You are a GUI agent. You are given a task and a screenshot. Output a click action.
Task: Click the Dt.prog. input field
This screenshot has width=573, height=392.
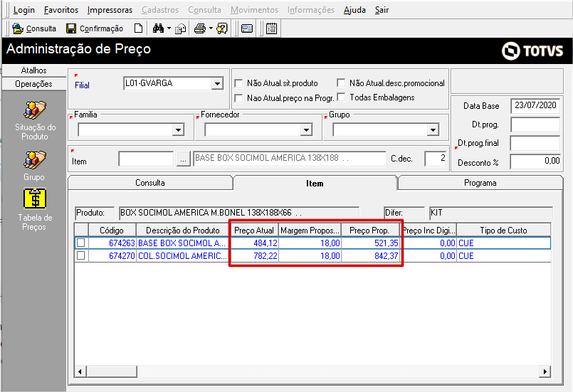click(x=535, y=125)
